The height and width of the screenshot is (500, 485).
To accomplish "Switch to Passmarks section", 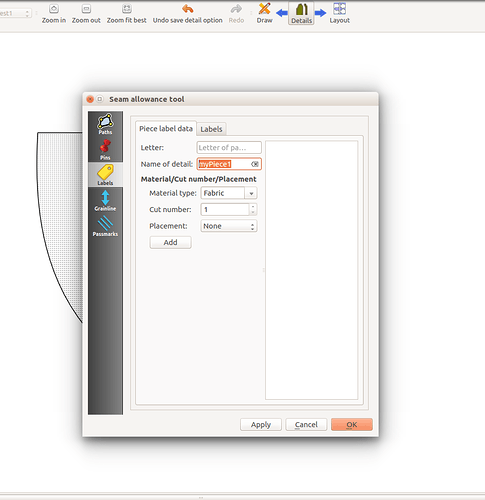I will [105, 226].
